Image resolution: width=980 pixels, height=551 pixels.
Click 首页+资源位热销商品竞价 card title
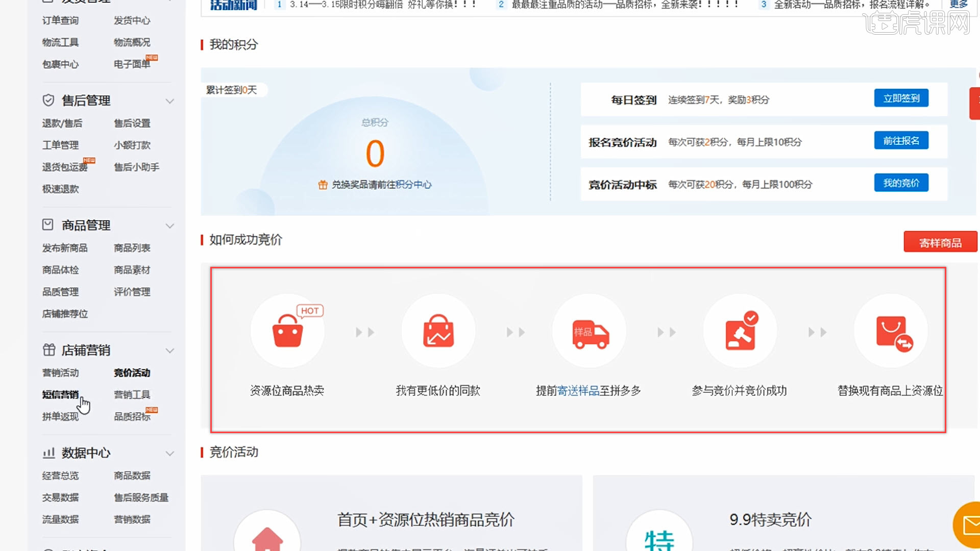(426, 520)
